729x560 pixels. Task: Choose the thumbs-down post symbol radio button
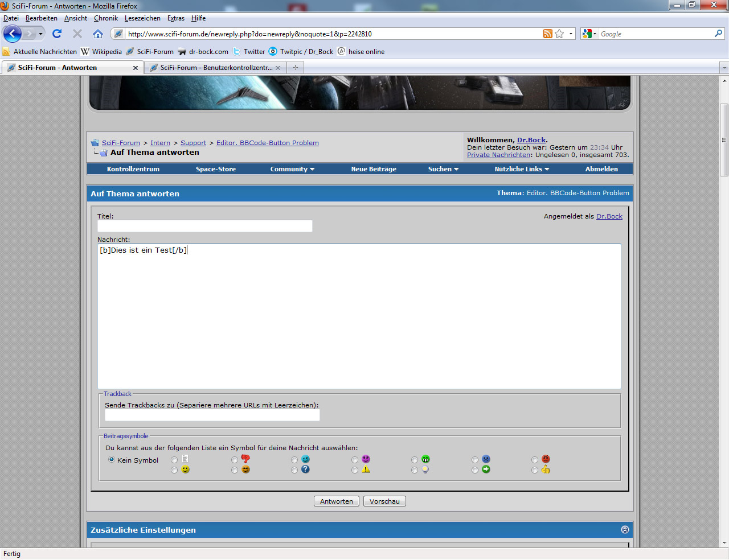point(235,460)
